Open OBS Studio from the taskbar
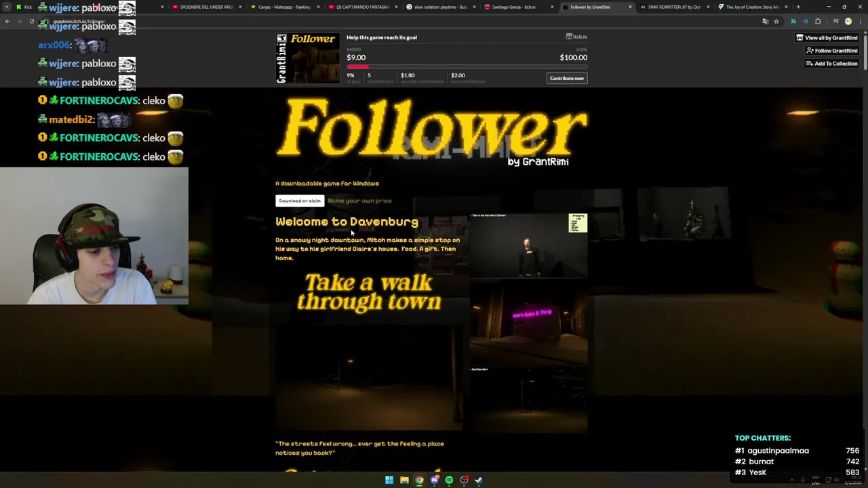The image size is (868, 488). pyautogui.click(x=464, y=480)
